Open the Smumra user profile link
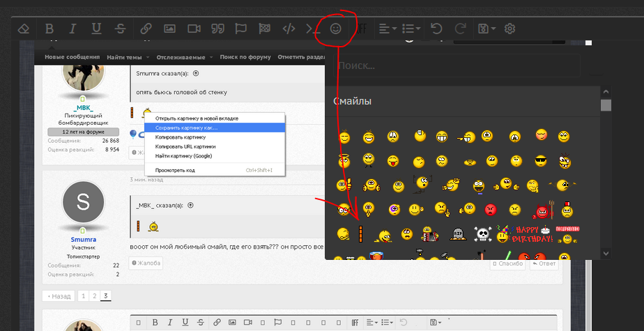Image resolution: width=644 pixels, height=331 pixels. pos(83,239)
